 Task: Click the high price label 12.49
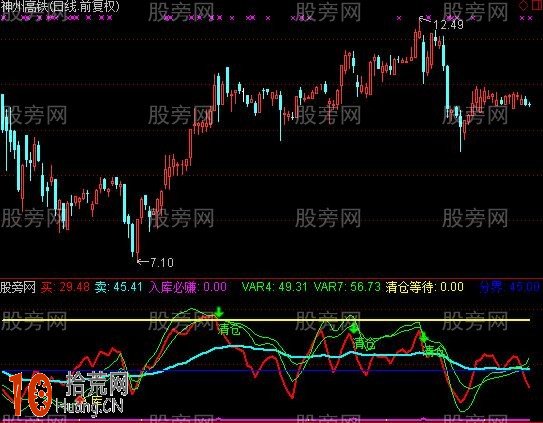[448, 25]
